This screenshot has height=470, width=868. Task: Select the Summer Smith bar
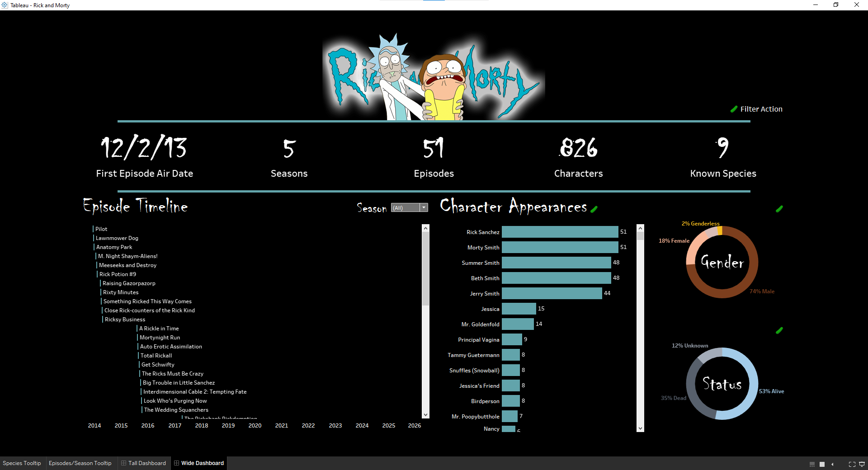pyautogui.click(x=557, y=263)
